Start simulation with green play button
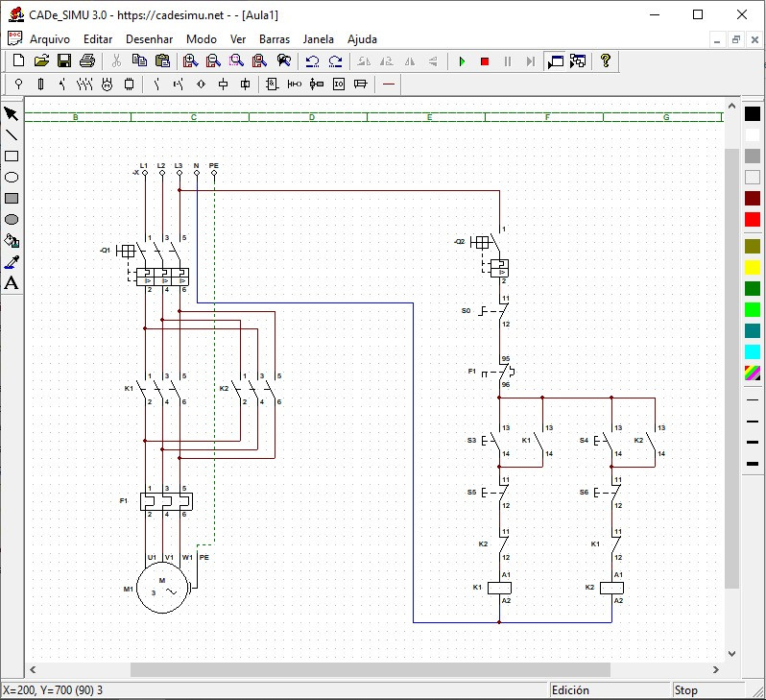This screenshot has width=766, height=700. pyautogui.click(x=462, y=61)
